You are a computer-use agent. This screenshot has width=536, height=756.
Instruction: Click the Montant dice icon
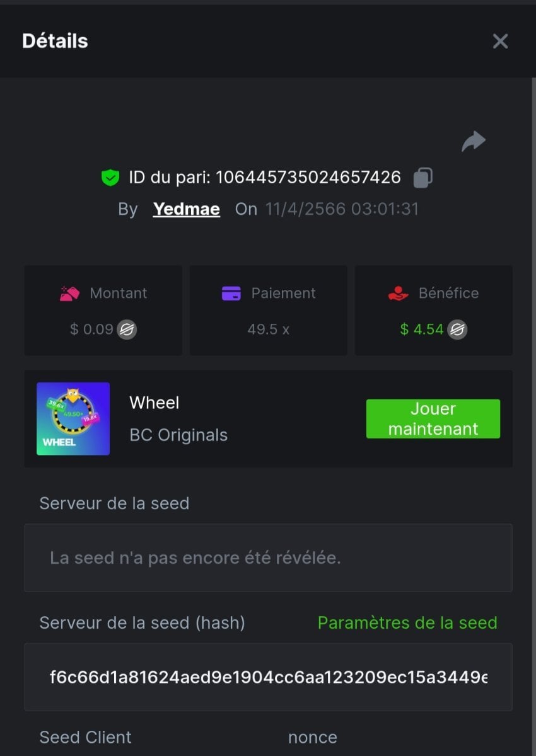click(x=69, y=293)
